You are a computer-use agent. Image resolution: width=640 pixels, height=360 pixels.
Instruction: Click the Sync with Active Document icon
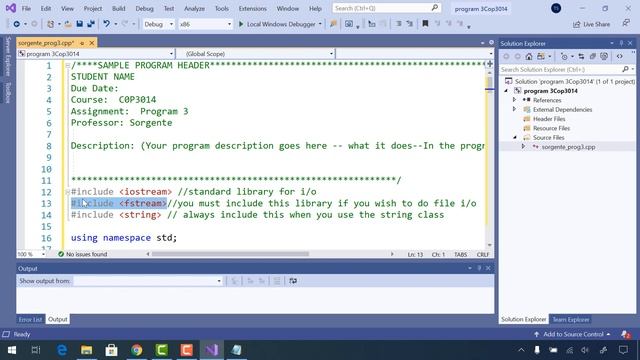click(x=581, y=56)
